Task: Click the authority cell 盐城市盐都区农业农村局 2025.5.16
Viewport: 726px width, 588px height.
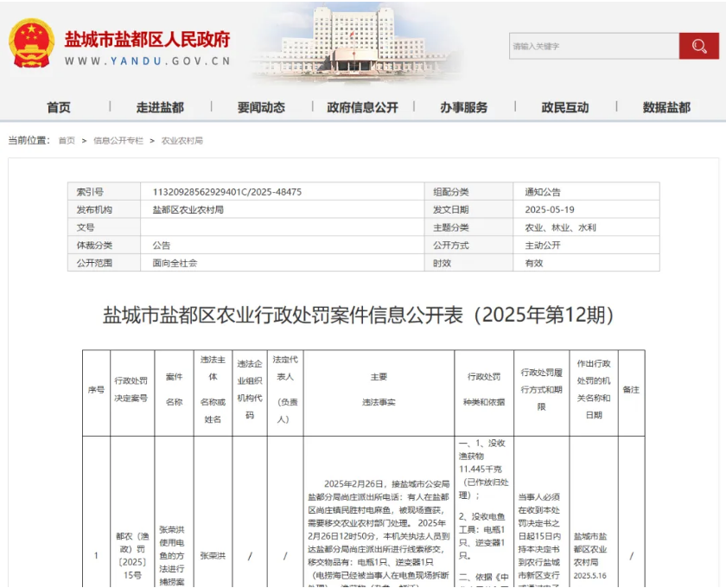Action: 589,555
